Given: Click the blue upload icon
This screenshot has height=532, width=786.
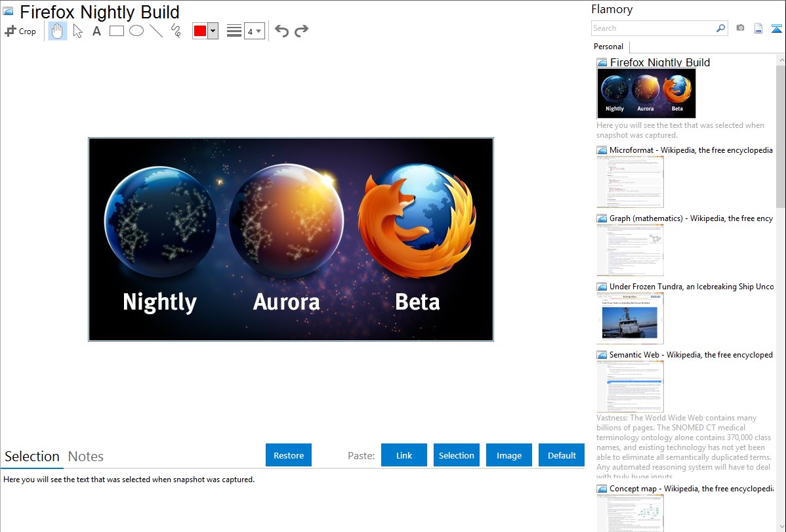Looking at the screenshot, I should [x=776, y=28].
